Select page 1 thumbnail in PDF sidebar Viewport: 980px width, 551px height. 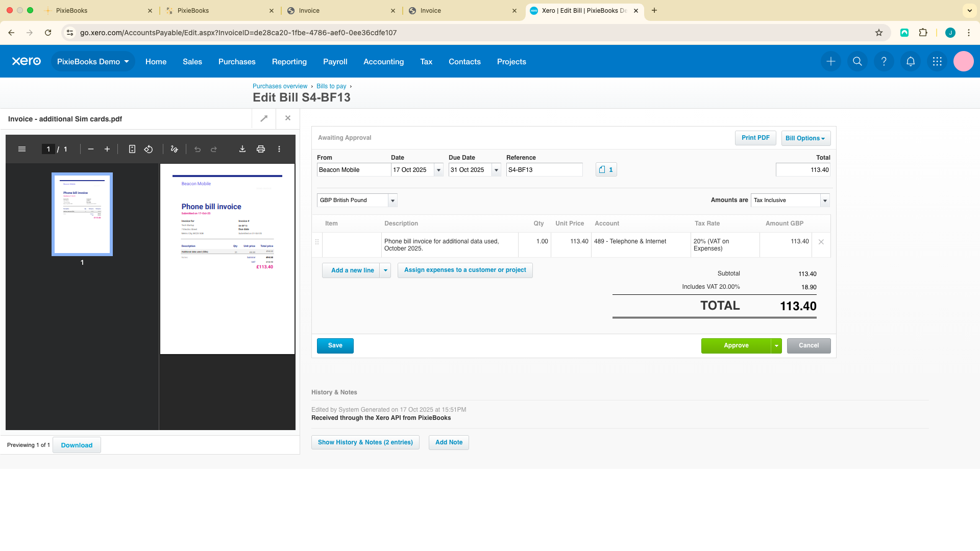(82, 214)
